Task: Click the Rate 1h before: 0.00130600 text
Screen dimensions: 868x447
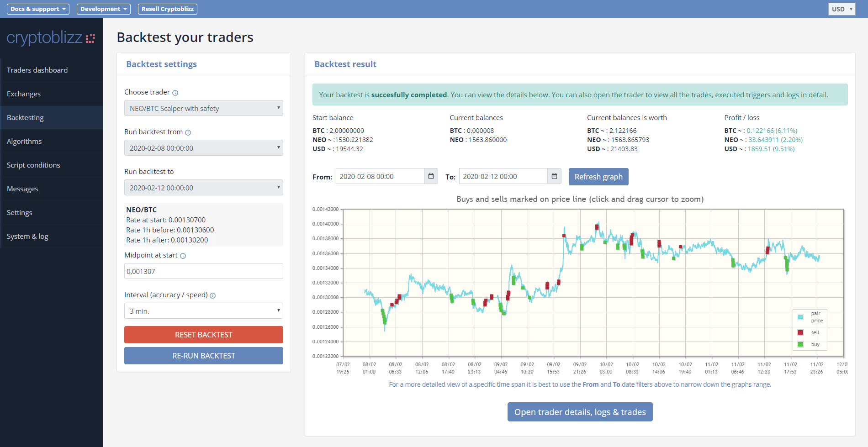Action: click(170, 230)
